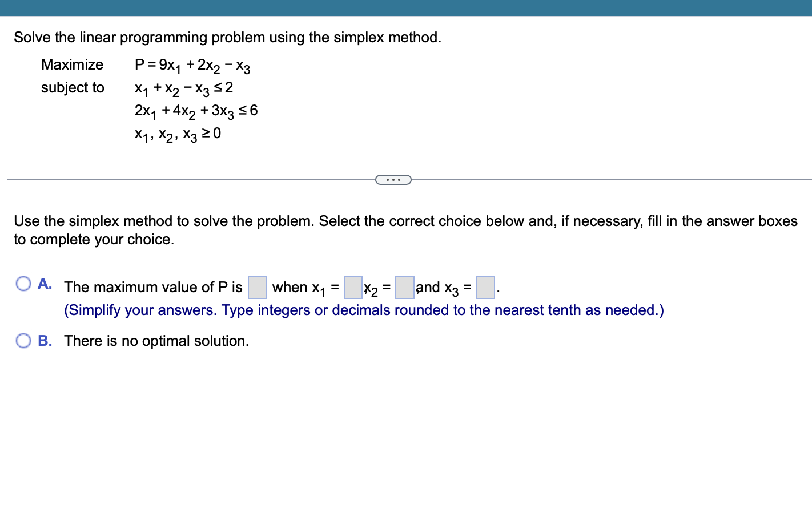Click the constraint x1 + x2 - x3 ≤ 2

pyautogui.click(x=183, y=88)
